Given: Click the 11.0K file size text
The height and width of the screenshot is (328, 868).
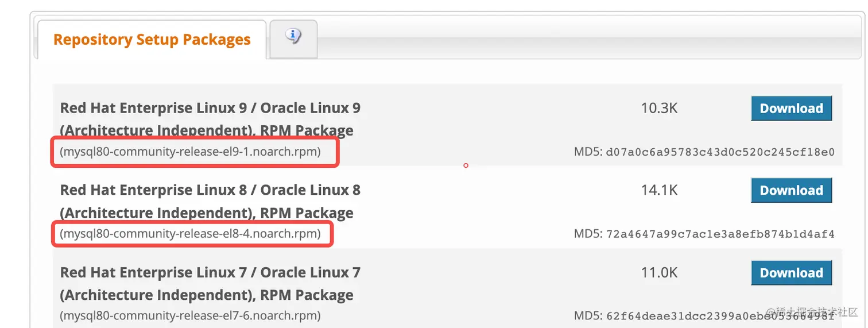Looking at the screenshot, I should [x=659, y=272].
